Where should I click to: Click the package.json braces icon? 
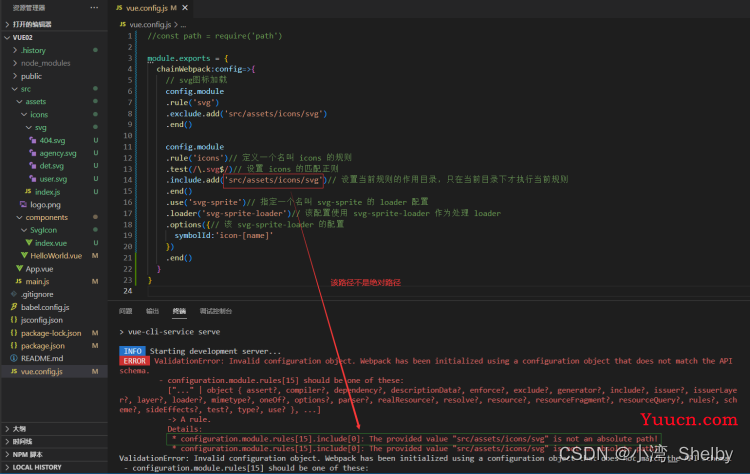pyautogui.click(x=14, y=345)
